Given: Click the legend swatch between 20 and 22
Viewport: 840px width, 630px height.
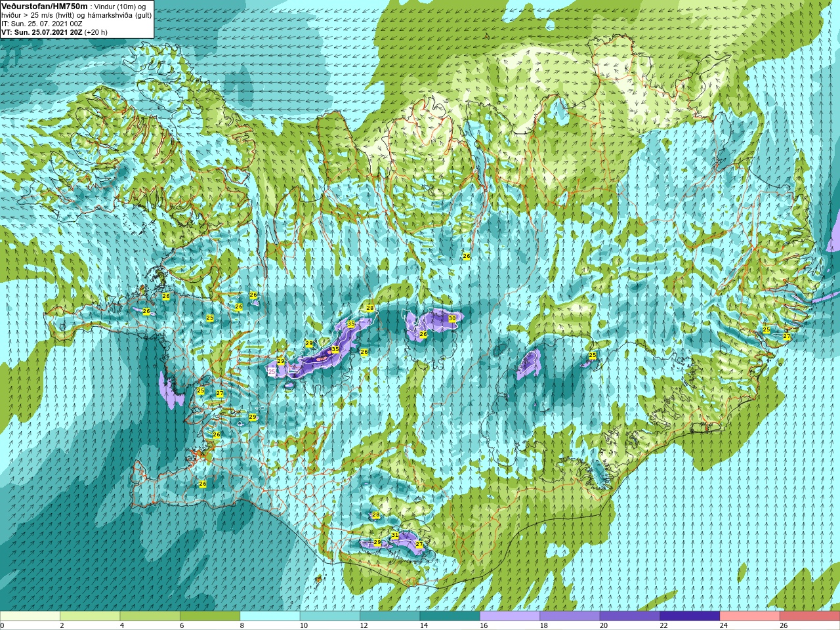Looking at the screenshot, I should [x=630, y=616].
